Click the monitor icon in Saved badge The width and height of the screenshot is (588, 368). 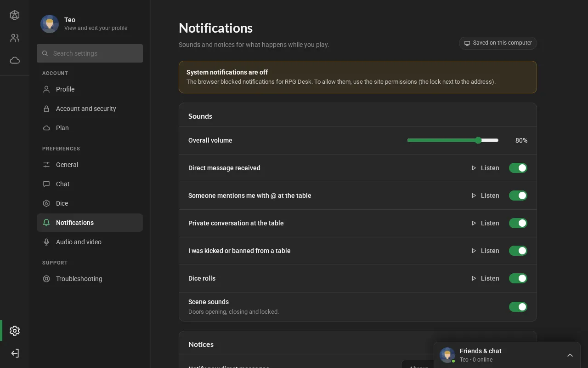click(467, 43)
